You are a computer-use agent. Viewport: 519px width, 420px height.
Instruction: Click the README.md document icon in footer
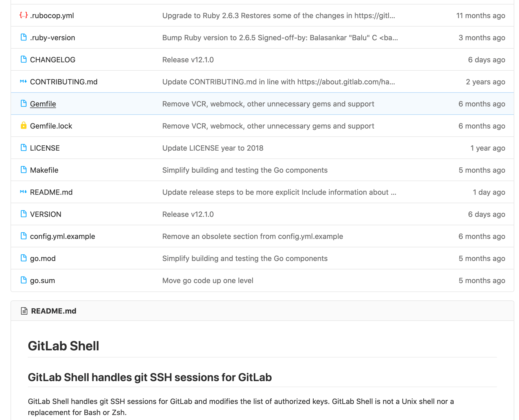25,311
